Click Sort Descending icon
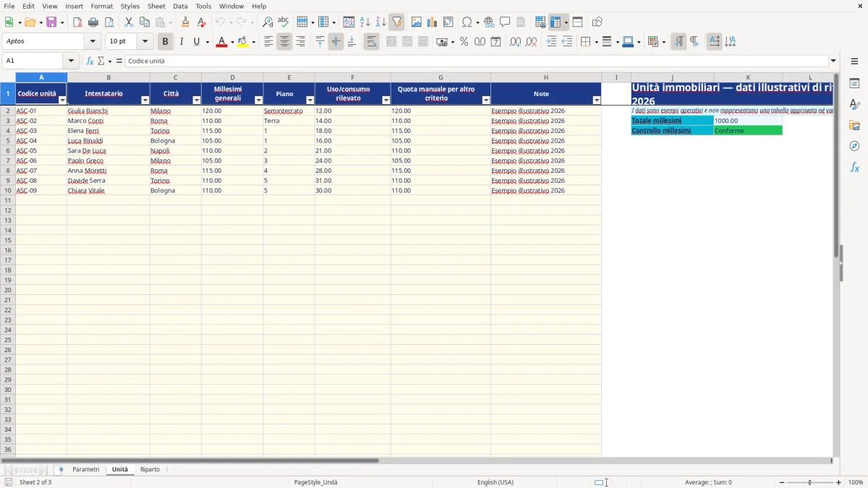 tap(380, 22)
